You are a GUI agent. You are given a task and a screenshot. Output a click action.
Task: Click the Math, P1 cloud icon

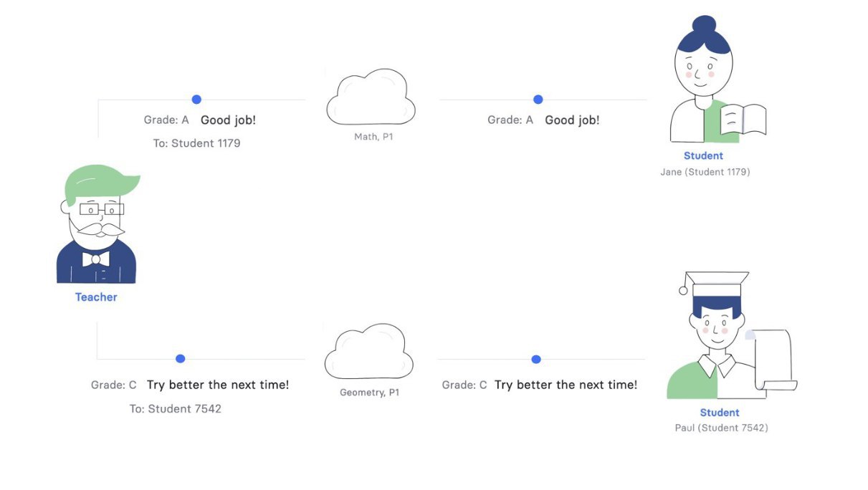pos(371,97)
